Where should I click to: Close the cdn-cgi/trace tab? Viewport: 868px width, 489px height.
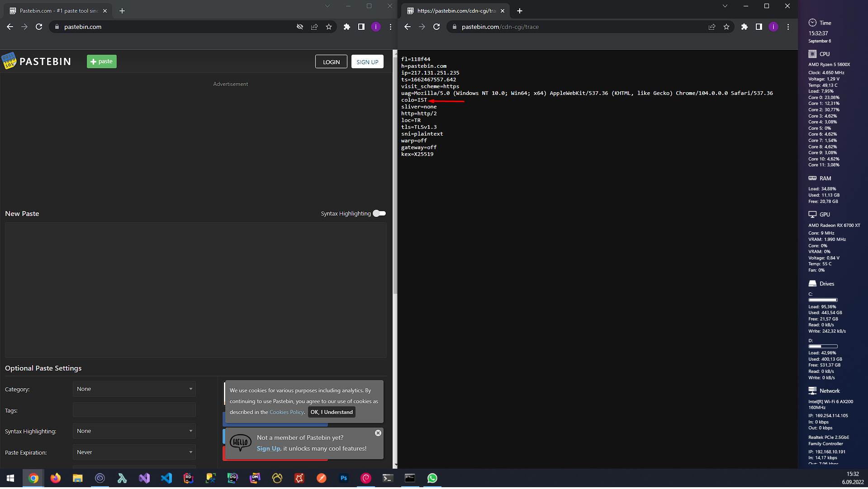pos(503,11)
